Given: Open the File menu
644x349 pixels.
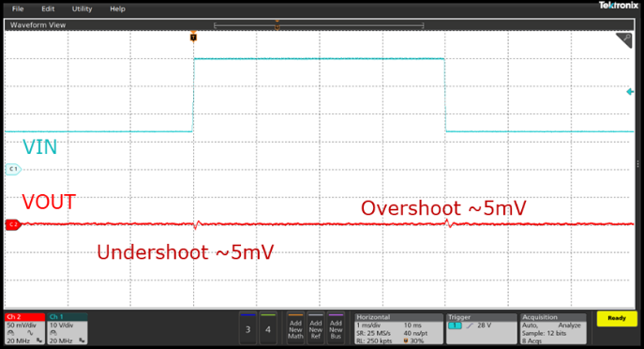Looking at the screenshot, I should [x=18, y=8].
